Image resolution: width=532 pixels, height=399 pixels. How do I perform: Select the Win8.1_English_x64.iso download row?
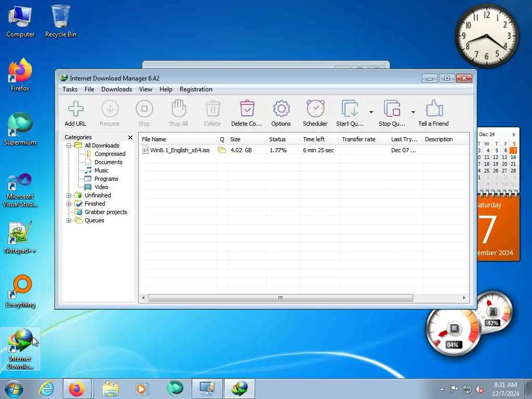(303, 150)
